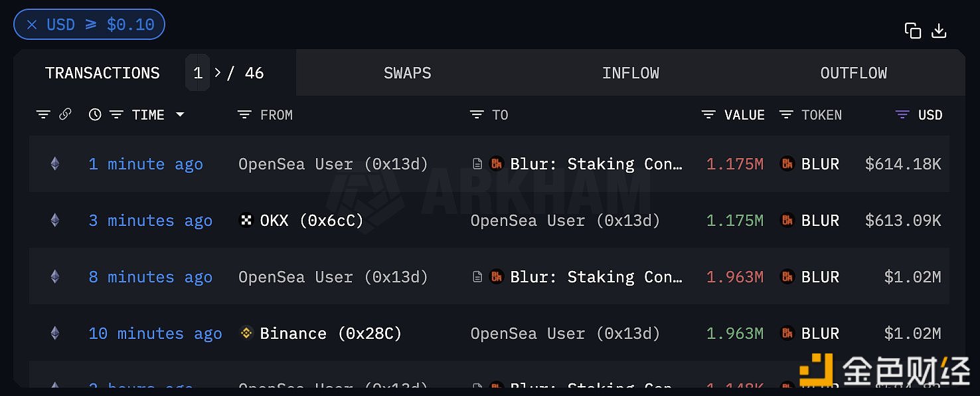Viewport: 980px width, 396px height.
Task: Click the page number field showing 1
Action: coord(198,72)
